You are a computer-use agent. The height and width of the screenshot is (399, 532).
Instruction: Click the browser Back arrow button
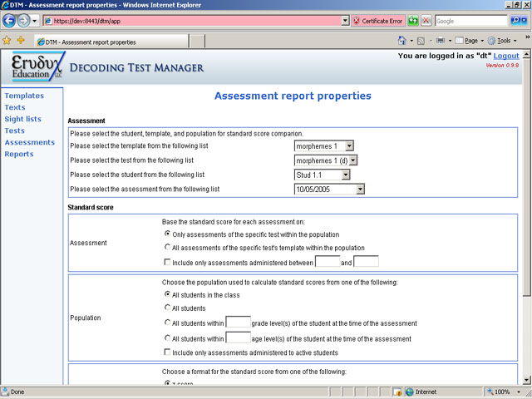click(9, 21)
